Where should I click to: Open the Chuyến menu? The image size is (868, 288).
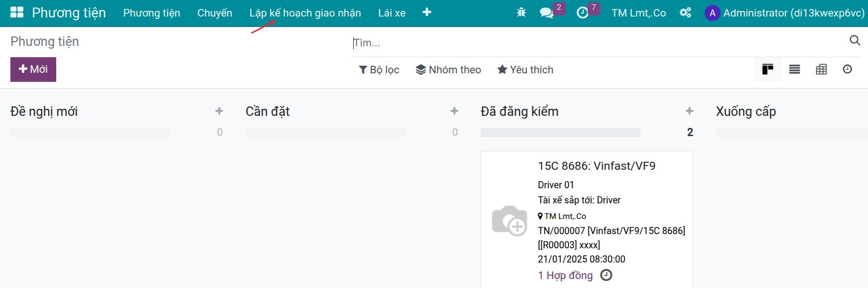coord(215,13)
